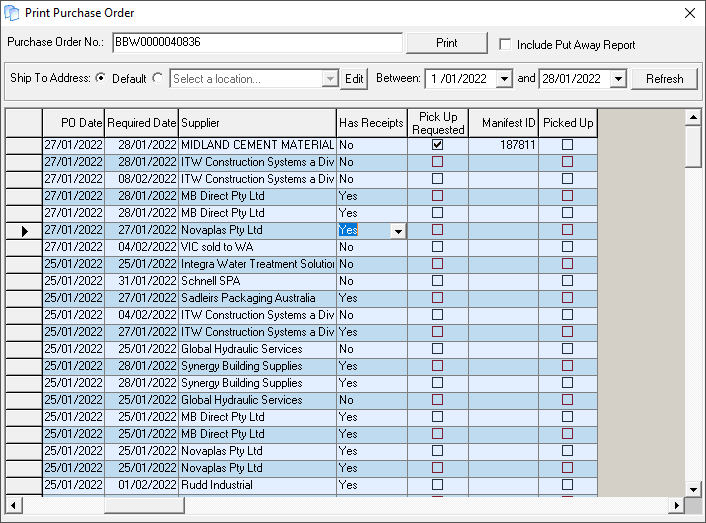Click required date 31/01/2022 cell
The width and height of the screenshot is (706, 523).
141,281
